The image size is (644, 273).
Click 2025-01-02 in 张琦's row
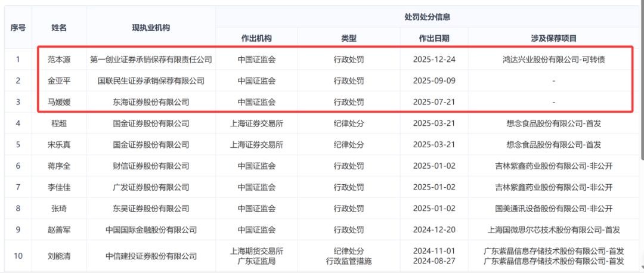[434, 209]
